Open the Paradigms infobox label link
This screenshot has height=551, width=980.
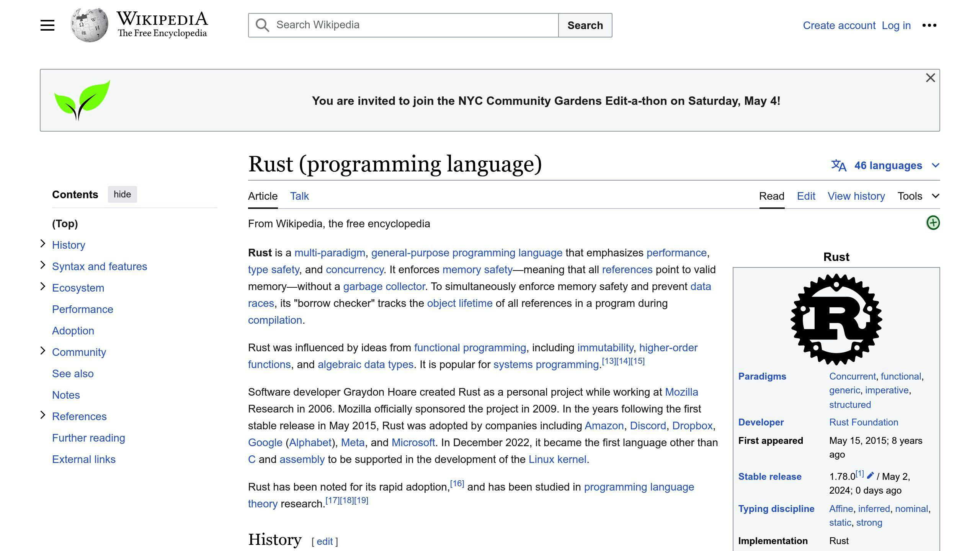(x=762, y=377)
